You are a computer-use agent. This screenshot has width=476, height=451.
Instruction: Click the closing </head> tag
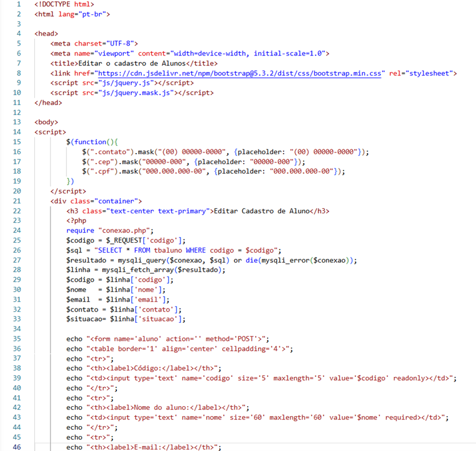[49, 103]
